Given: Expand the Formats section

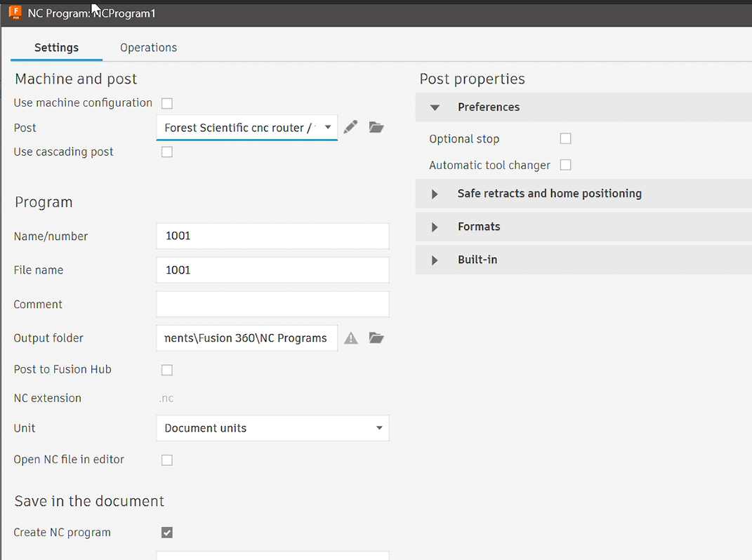Looking at the screenshot, I should [x=435, y=227].
